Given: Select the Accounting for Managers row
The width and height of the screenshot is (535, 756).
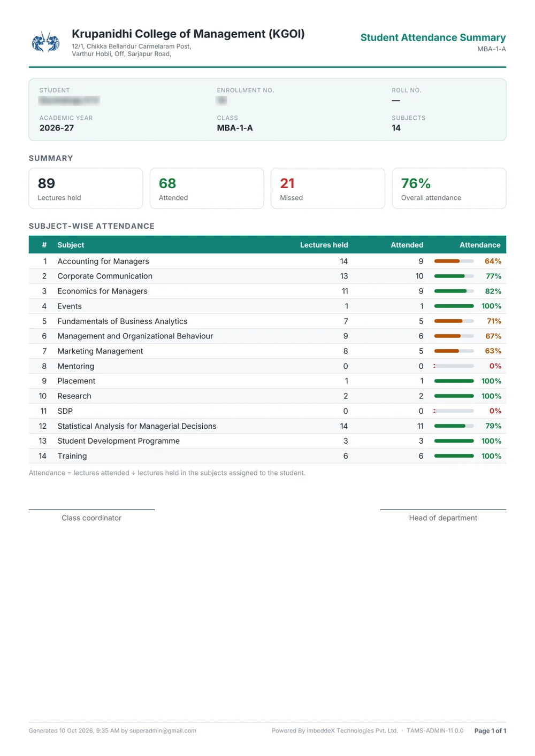Looking at the screenshot, I should (x=267, y=261).
